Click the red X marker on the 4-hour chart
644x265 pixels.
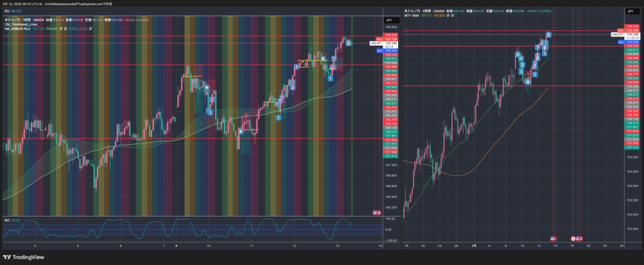(x=528, y=74)
